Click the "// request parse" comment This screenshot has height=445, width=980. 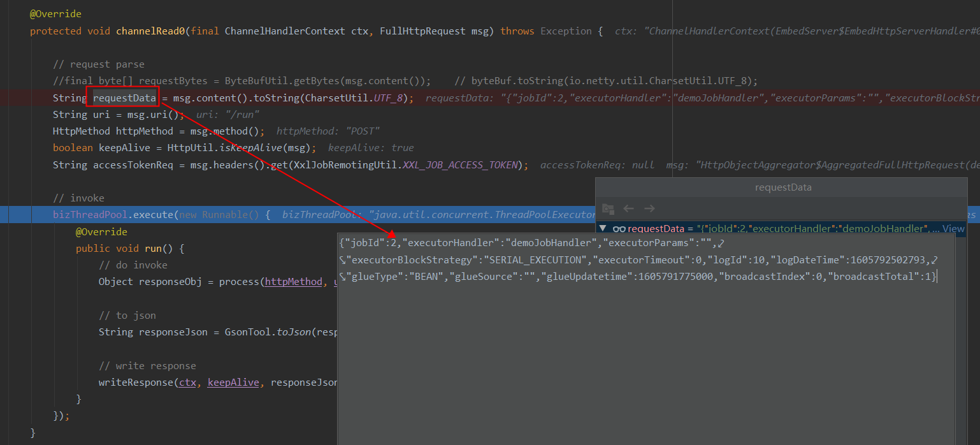(x=99, y=64)
